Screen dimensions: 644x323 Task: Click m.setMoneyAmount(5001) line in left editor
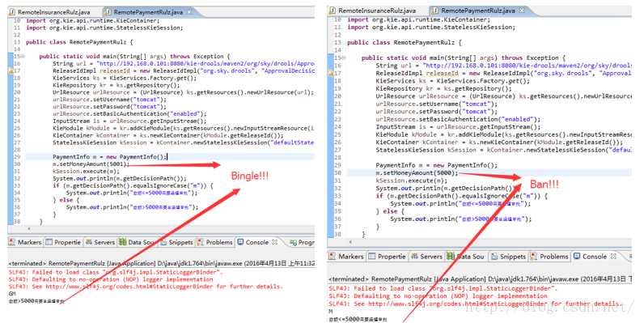[91, 164]
